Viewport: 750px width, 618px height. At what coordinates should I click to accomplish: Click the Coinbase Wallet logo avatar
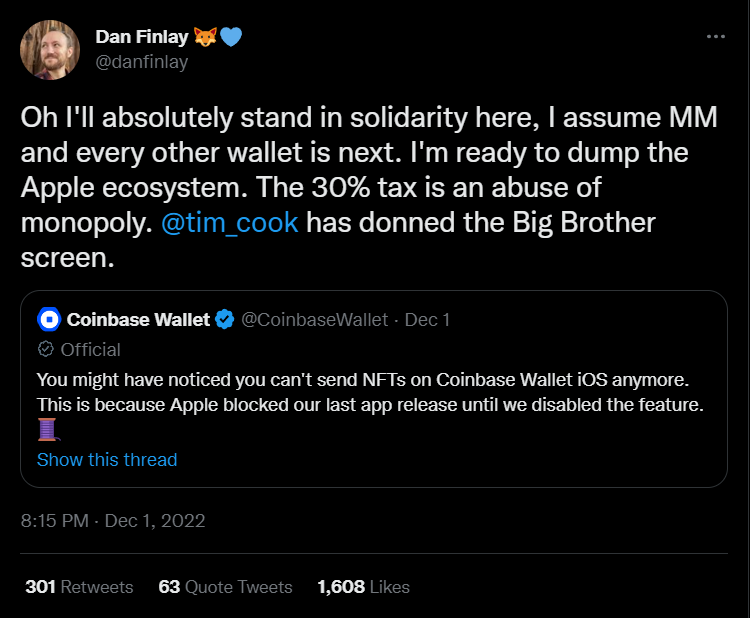tap(49, 320)
